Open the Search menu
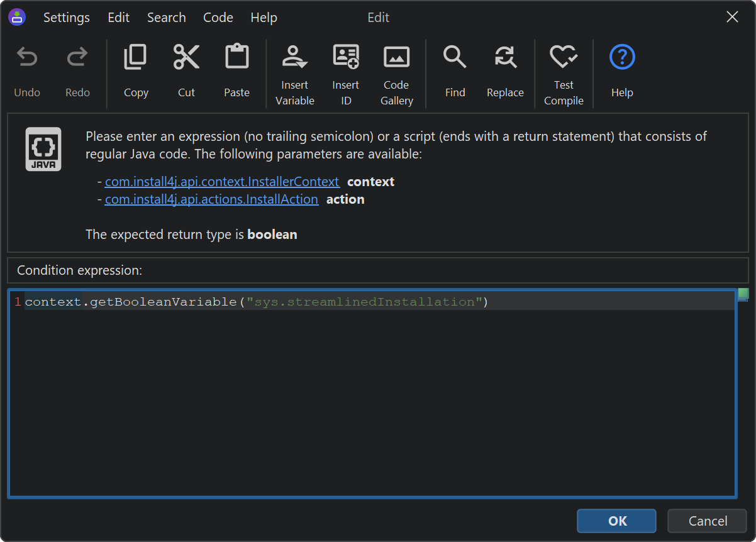The image size is (756, 542). tap(166, 18)
